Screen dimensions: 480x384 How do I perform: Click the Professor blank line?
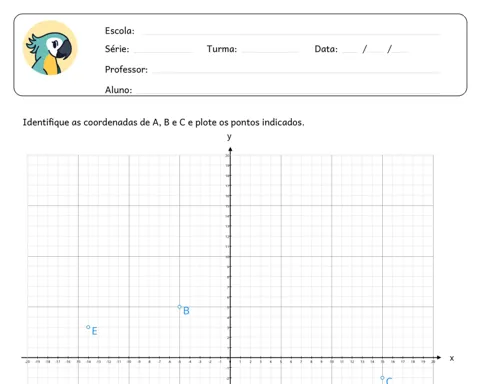[296, 72]
